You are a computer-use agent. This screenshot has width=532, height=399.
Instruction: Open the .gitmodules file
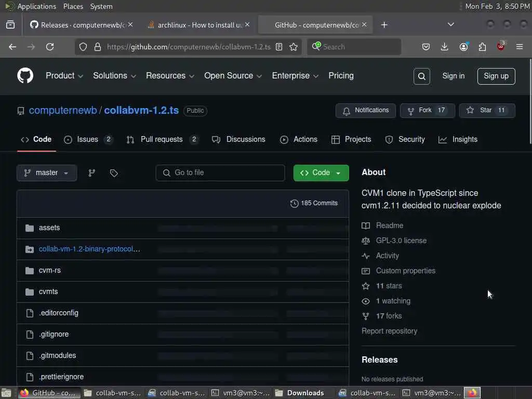coord(57,355)
